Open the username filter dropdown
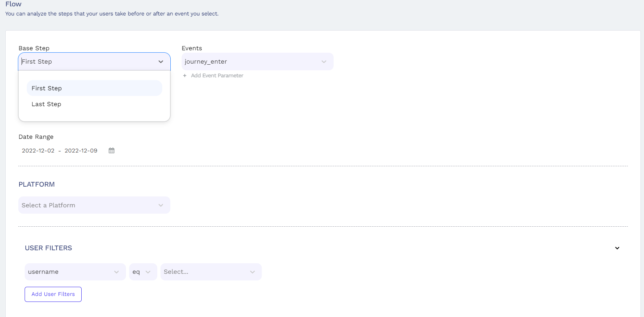Viewport: 644px width, 317px height. pyautogui.click(x=75, y=272)
